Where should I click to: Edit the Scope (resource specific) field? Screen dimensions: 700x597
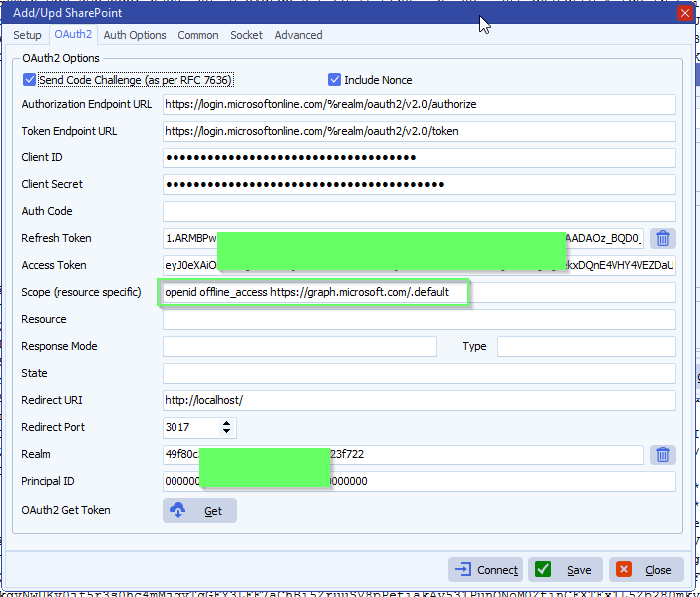(419, 292)
